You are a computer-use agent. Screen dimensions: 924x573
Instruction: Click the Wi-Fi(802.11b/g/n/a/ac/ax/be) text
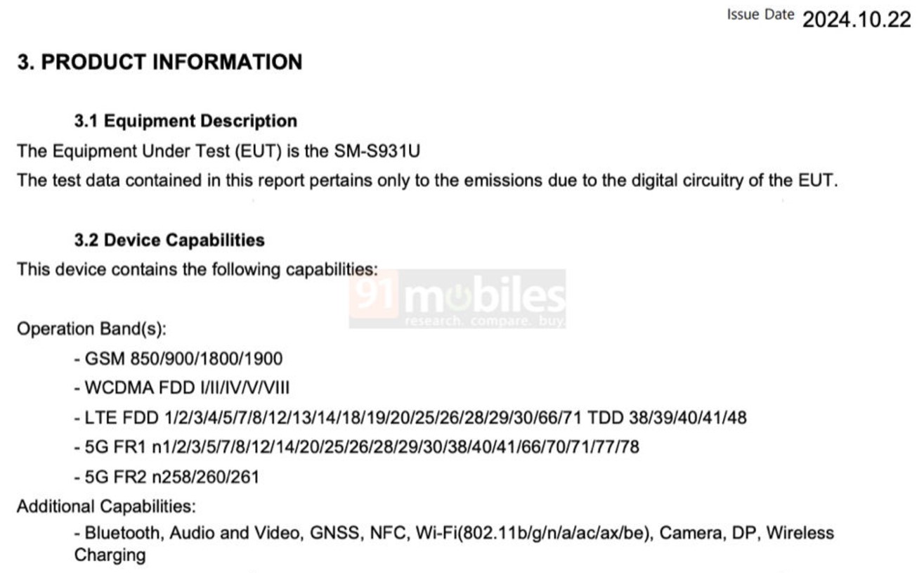[535, 533]
